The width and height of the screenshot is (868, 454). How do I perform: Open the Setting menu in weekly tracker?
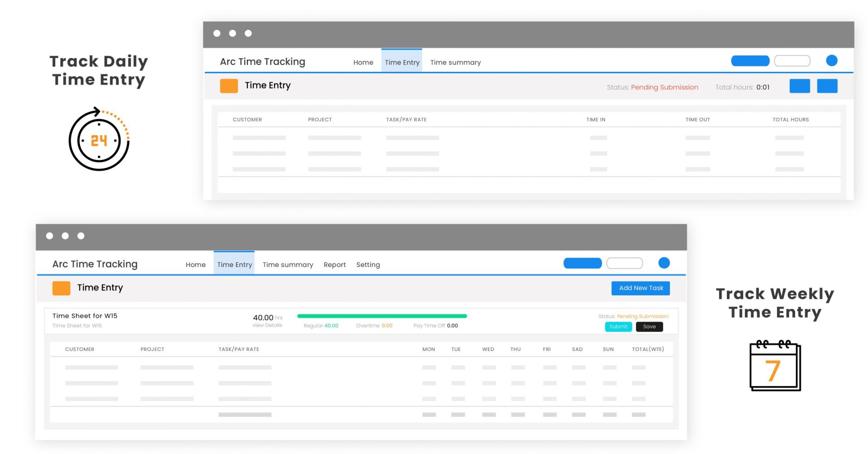[x=368, y=265]
